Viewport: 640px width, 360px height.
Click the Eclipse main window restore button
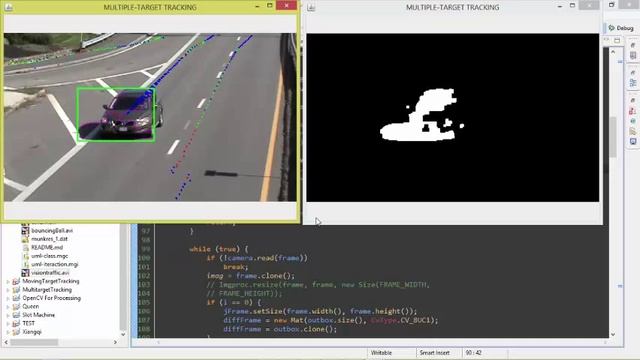[x=611, y=5]
